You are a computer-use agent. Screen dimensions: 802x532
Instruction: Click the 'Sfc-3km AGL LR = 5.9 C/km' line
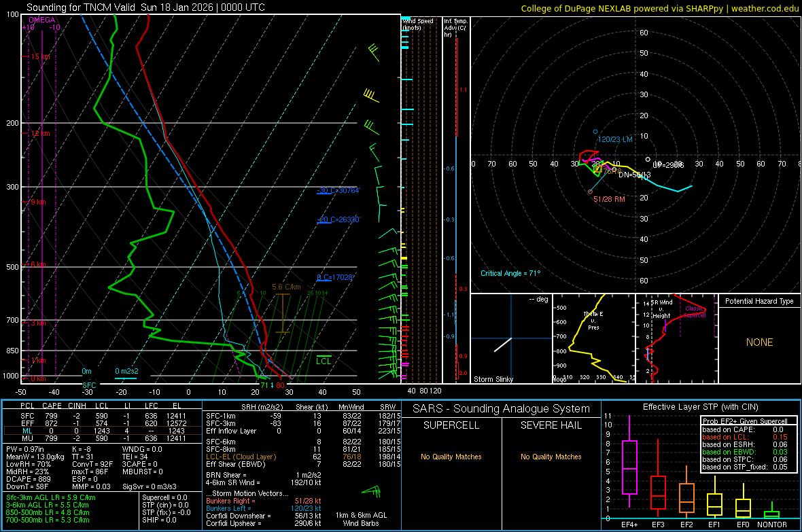click(51, 497)
